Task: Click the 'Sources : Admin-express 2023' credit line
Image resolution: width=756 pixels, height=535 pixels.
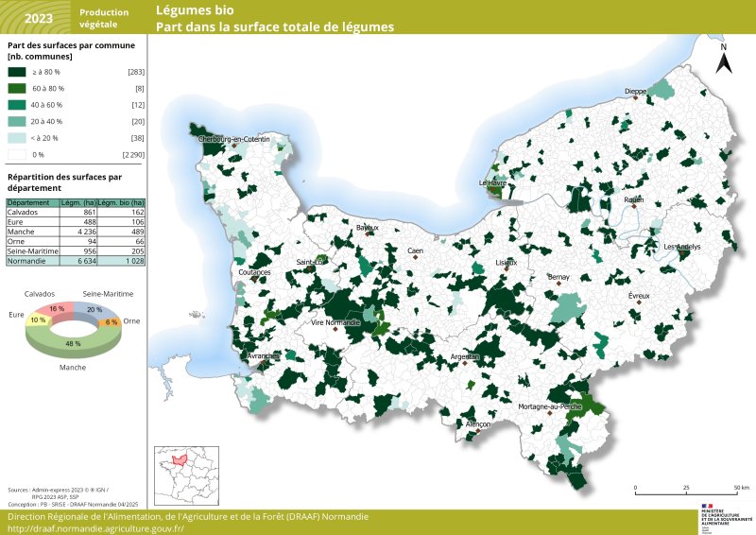Action: [x=58, y=490]
